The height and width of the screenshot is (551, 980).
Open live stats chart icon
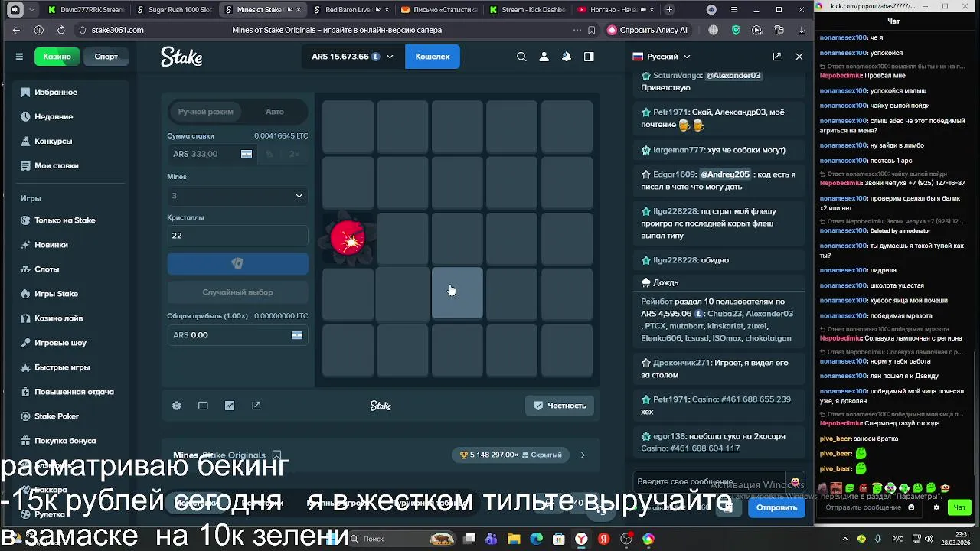tap(230, 406)
